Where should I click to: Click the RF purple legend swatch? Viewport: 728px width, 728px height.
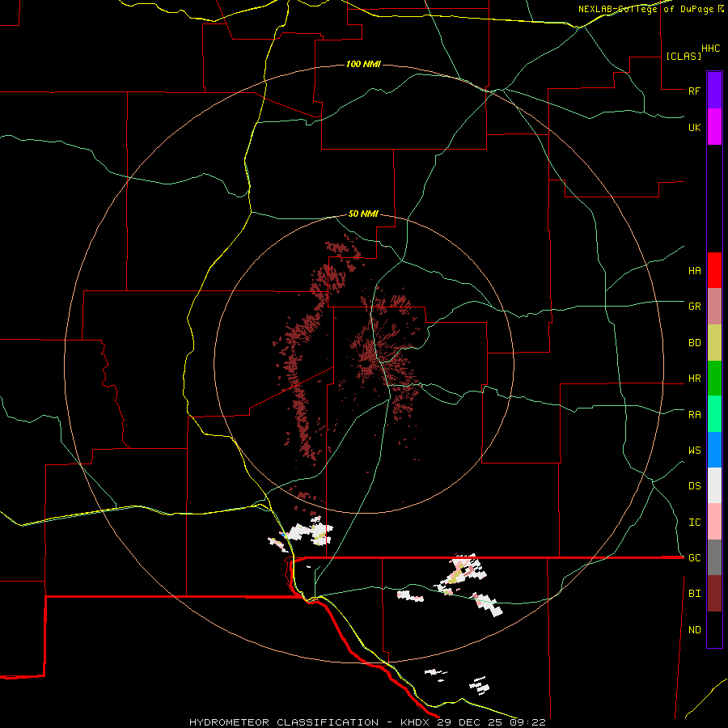714,91
